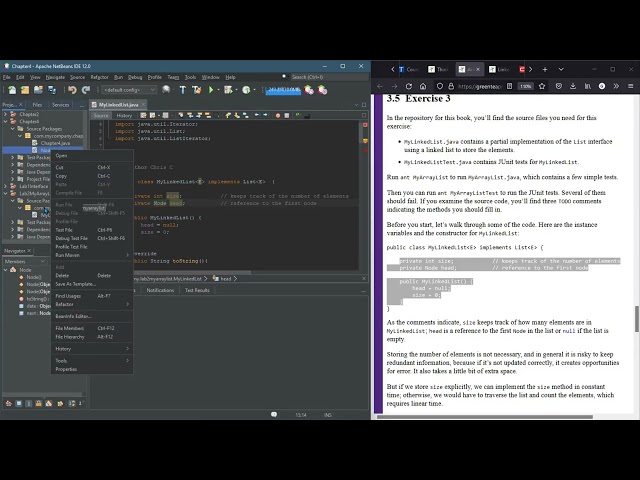
Task: Switch to the Notifications tab
Action: [x=160, y=290]
